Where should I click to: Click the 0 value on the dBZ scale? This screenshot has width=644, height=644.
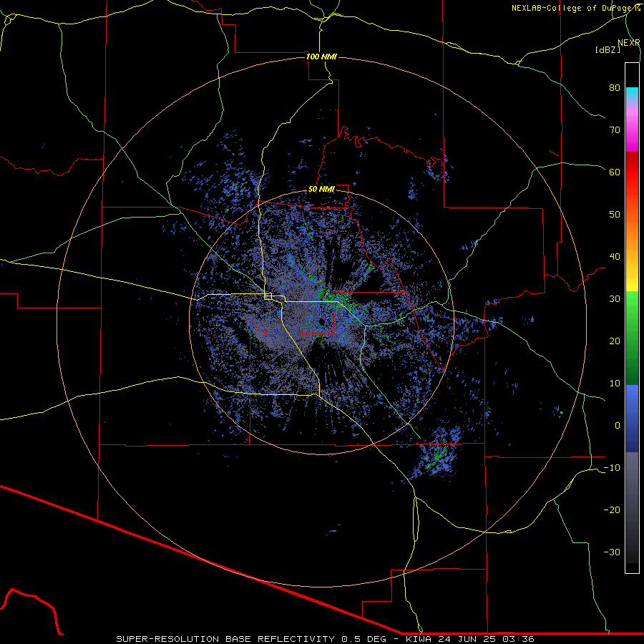618,426
